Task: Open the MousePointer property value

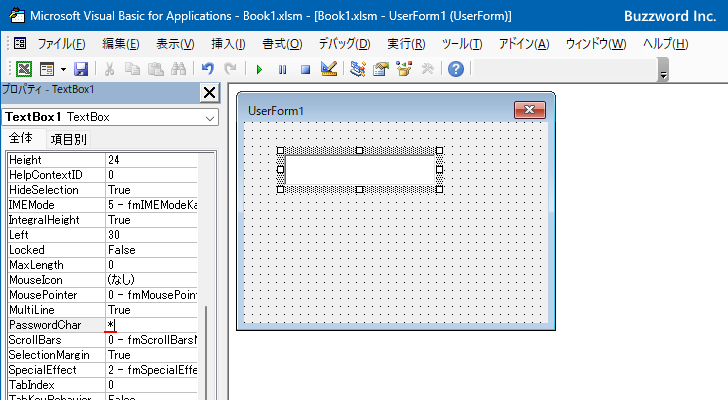Action: click(x=151, y=295)
